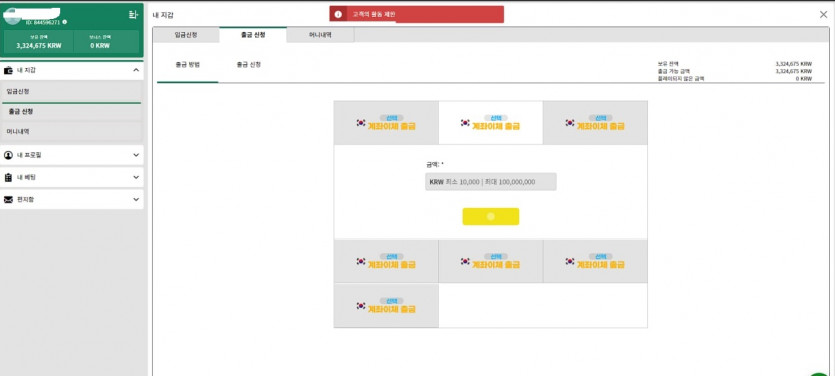835x376 pixels.
Task: Click the 출금 가능 금액 label
Action: coord(673,71)
